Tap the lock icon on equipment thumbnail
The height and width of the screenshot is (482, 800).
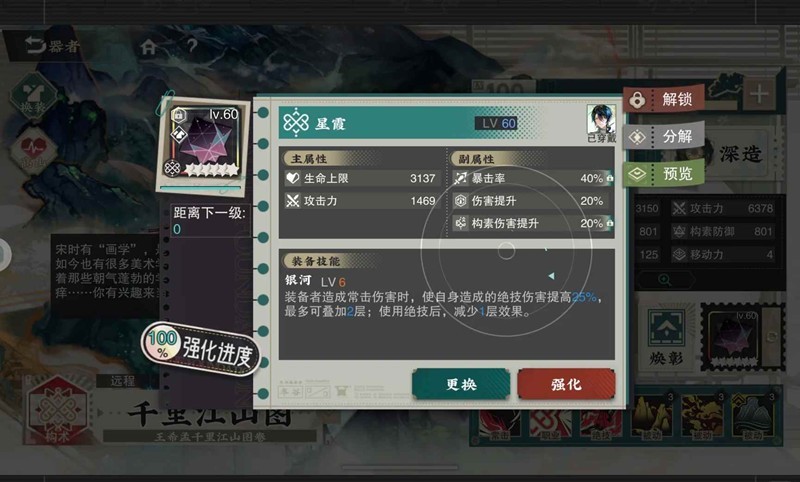178,115
